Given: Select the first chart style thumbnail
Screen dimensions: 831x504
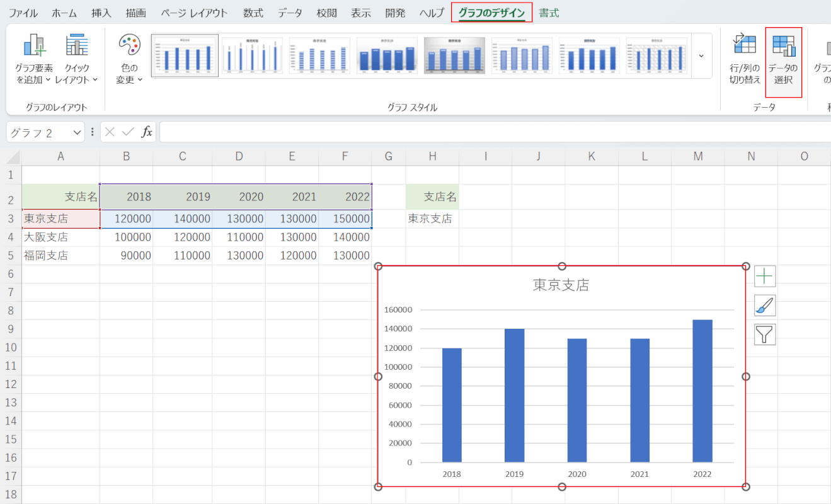Looking at the screenshot, I should point(185,55).
